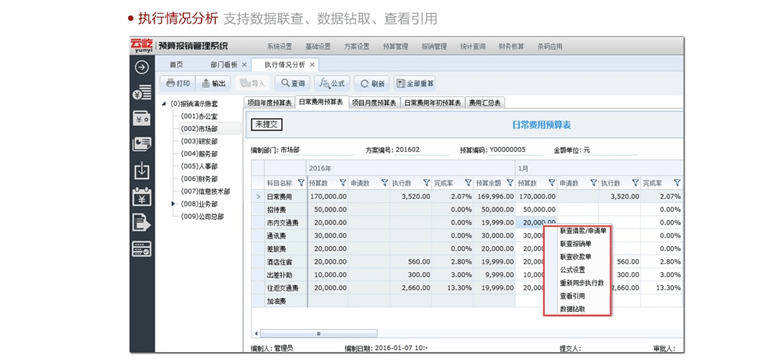This screenshot has height=362, width=776.
Task: Filter the 完成率 column under 2016年
Action: (x=468, y=183)
